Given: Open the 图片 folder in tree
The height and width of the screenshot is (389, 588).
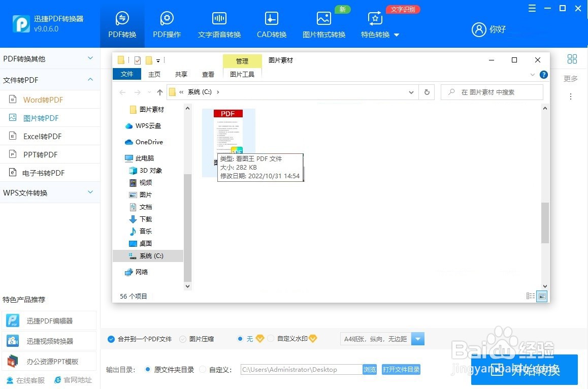Looking at the screenshot, I should click(141, 195).
